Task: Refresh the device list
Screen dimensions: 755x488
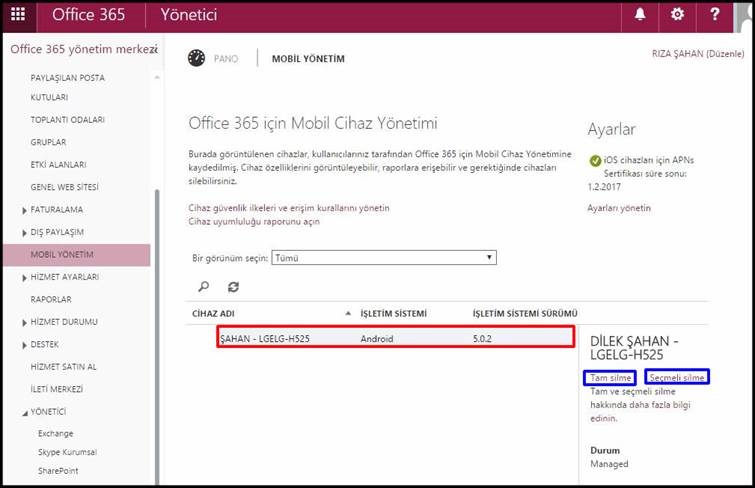Action: click(x=233, y=287)
